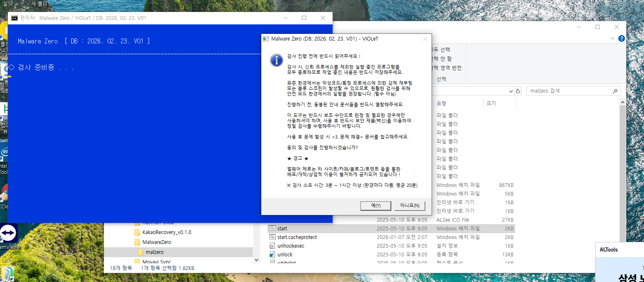Click the MalwareZero folder icon in the tree
This screenshot has height=282, width=644.
coord(137,242)
